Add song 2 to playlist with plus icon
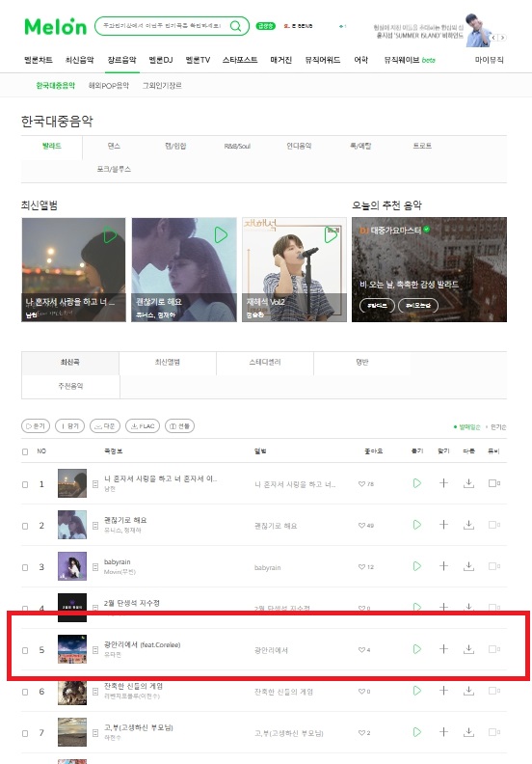Viewport: 532px width, 764px height. pyautogui.click(x=443, y=525)
